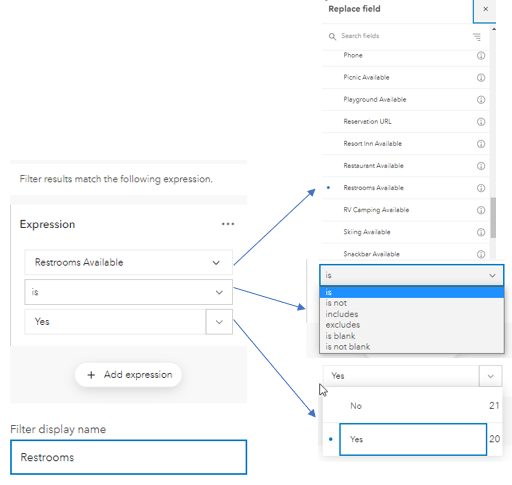Choose the 'includes' operator option
This screenshot has width=512, height=485.
tap(412, 314)
